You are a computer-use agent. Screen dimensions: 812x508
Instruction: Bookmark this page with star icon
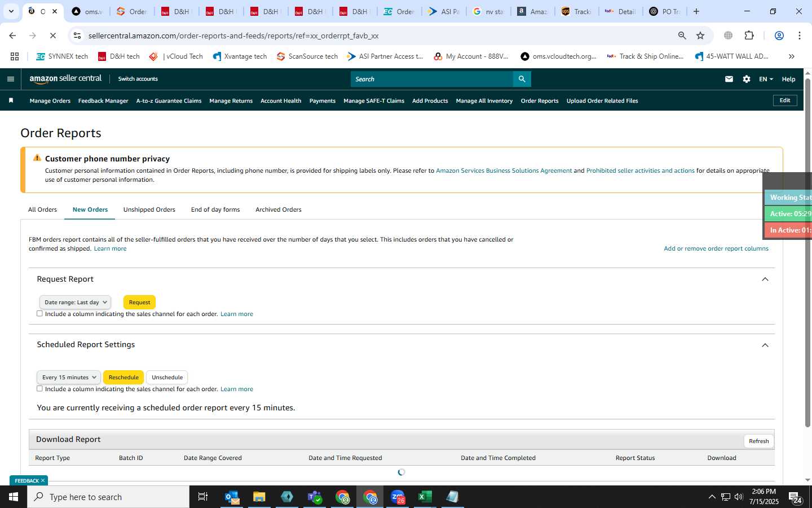700,36
